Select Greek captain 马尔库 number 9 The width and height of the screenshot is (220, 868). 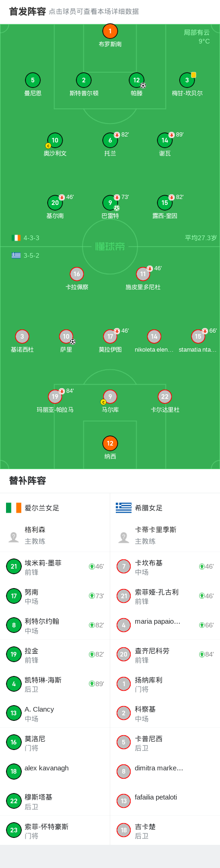point(110,397)
